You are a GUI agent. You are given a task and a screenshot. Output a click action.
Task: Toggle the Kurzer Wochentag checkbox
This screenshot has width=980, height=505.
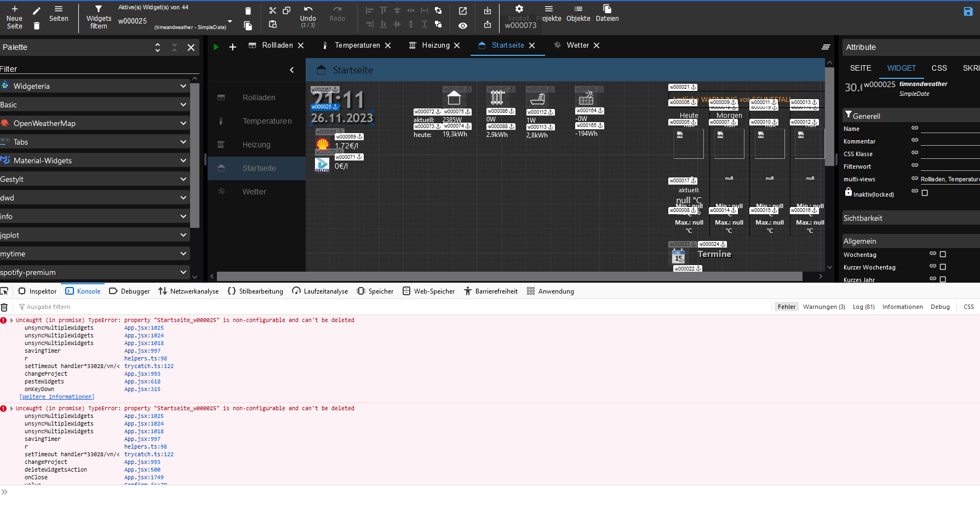(943, 267)
